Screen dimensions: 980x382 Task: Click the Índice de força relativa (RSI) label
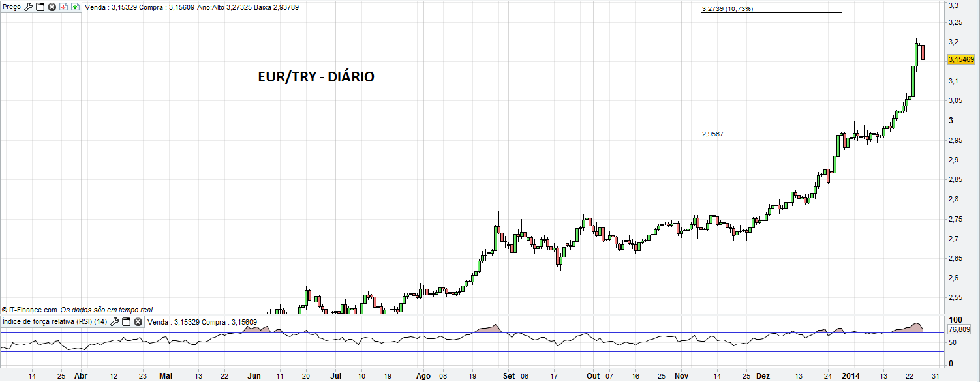[x=55, y=321]
